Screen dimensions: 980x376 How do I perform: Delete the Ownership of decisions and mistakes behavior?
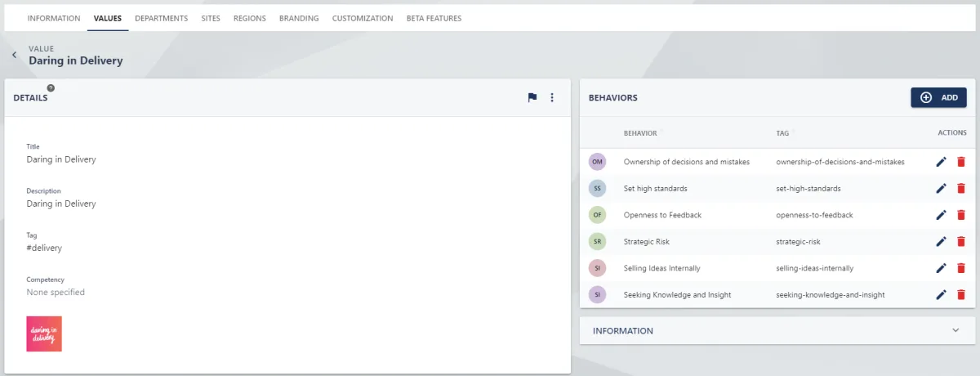pyautogui.click(x=960, y=162)
